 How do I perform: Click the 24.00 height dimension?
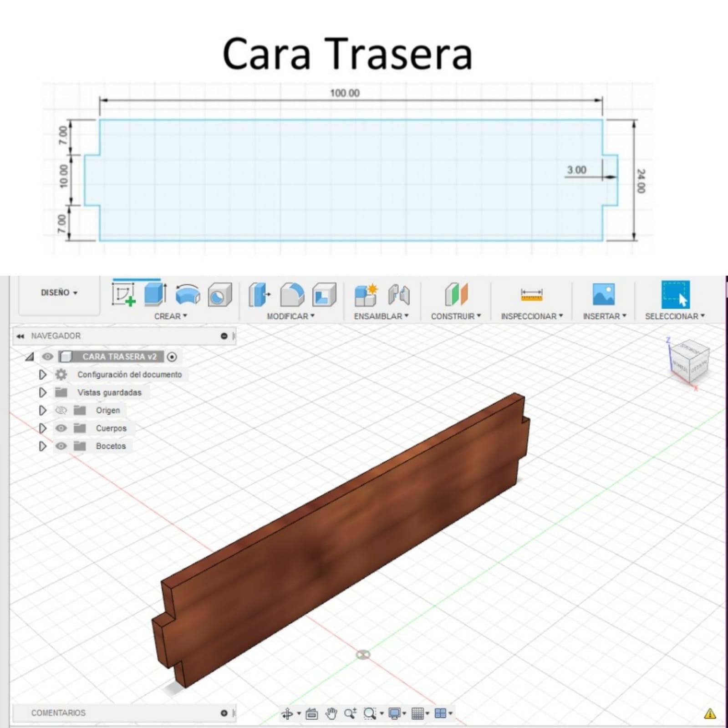pos(641,181)
